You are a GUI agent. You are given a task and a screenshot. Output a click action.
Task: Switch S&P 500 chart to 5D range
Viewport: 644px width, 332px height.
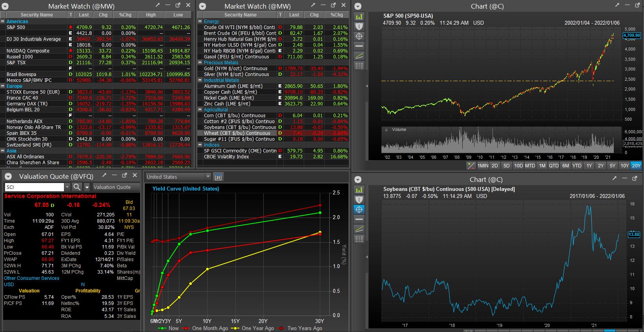coord(506,166)
